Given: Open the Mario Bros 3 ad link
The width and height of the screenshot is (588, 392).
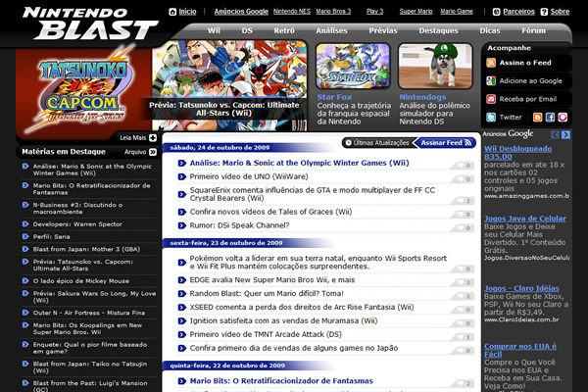Looking at the screenshot, I should click(x=333, y=11).
